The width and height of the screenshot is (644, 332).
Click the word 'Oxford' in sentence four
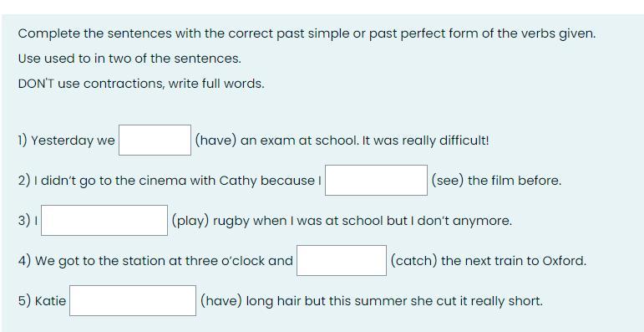click(565, 261)
